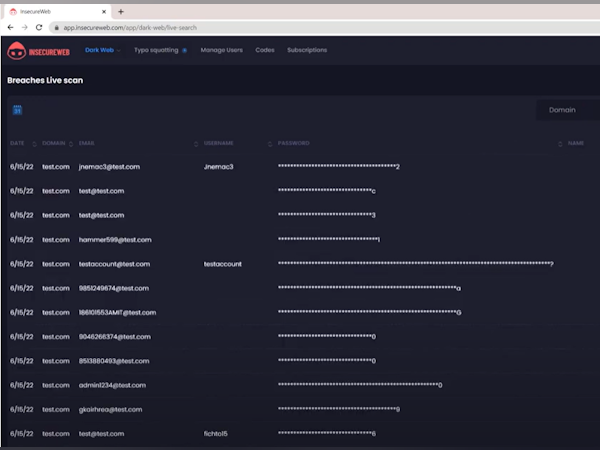This screenshot has width=600, height=450.
Task: Click masked password ending in 2
Action: 339,166
